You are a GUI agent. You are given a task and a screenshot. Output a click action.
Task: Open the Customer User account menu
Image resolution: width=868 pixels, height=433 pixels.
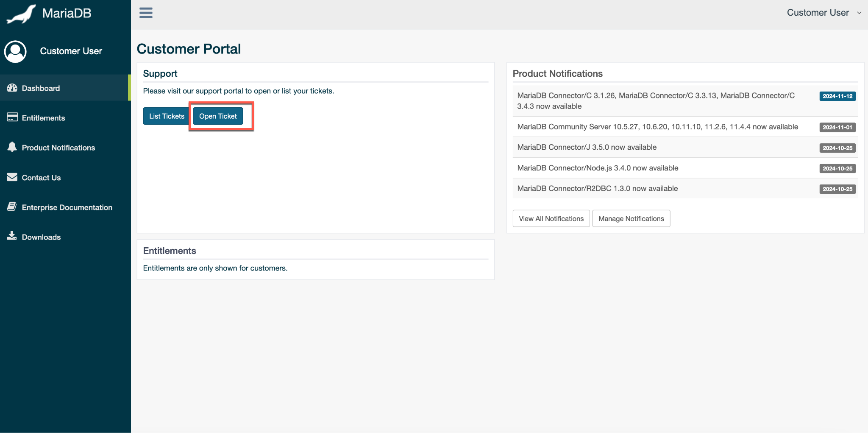pos(818,13)
